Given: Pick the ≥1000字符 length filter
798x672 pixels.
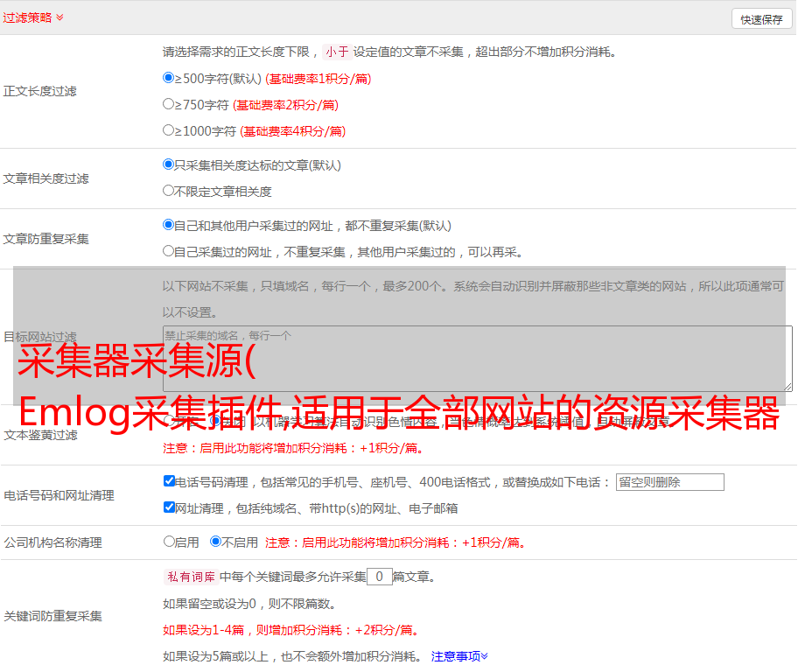Looking at the screenshot, I should [168, 130].
